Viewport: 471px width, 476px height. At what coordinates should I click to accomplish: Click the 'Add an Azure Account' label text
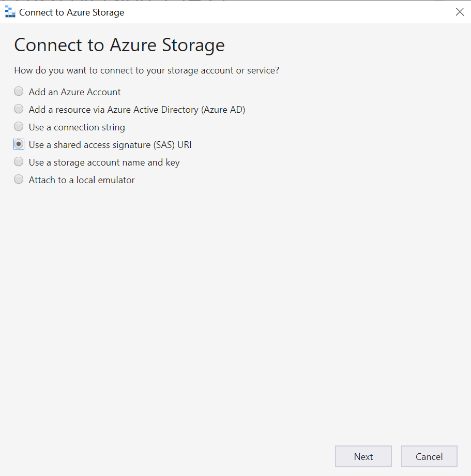coord(74,92)
